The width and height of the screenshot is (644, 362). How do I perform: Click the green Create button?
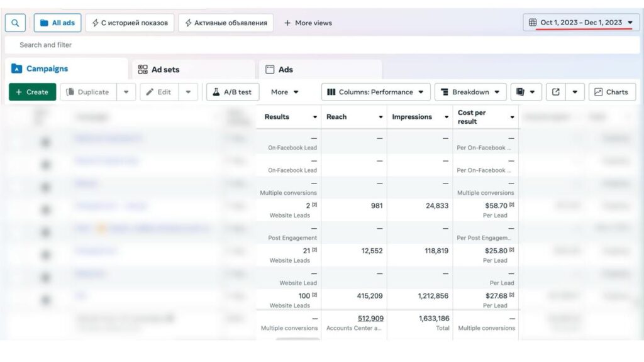click(32, 92)
